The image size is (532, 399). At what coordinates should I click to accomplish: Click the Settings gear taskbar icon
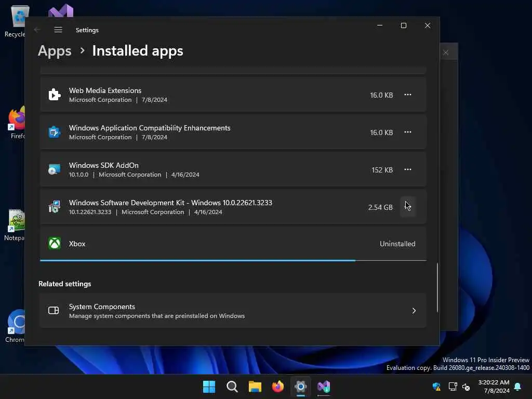pyautogui.click(x=301, y=387)
